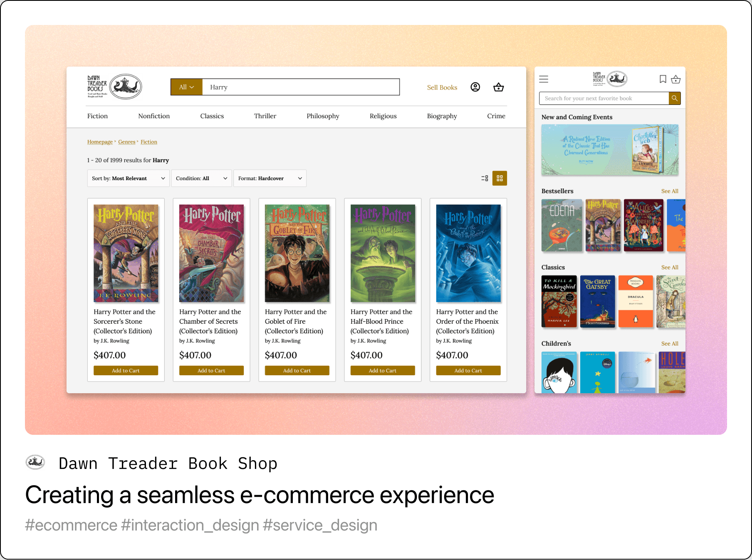This screenshot has width=752, height=560.
Task: Go to Fiction breadcrumb link
Action: (149, 142)
